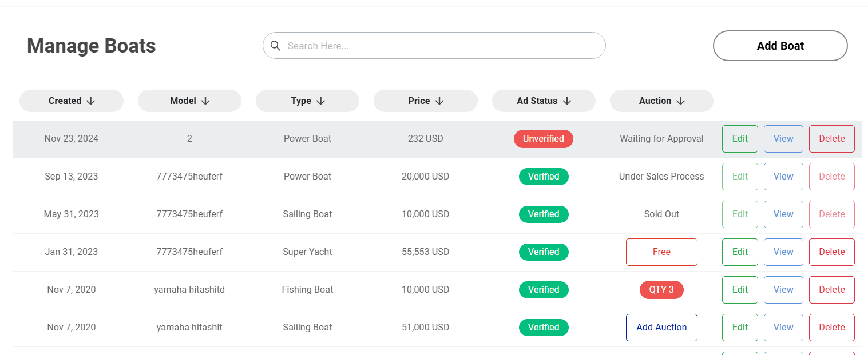This screenshot has height=355, width=868.
Task: Click the sort arrow on Ad Status column
Action: (566, 101)
